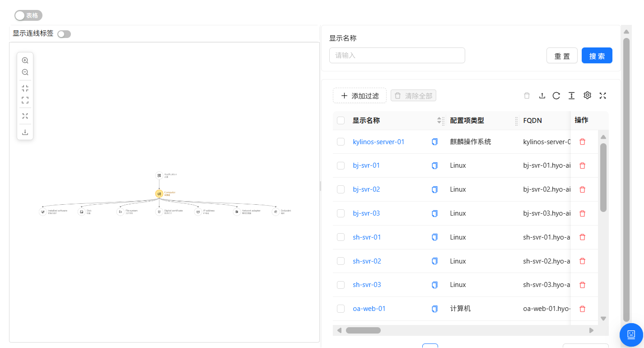
Task: Click the page vertical scrollbar thumb
Action: coord(626,180)
